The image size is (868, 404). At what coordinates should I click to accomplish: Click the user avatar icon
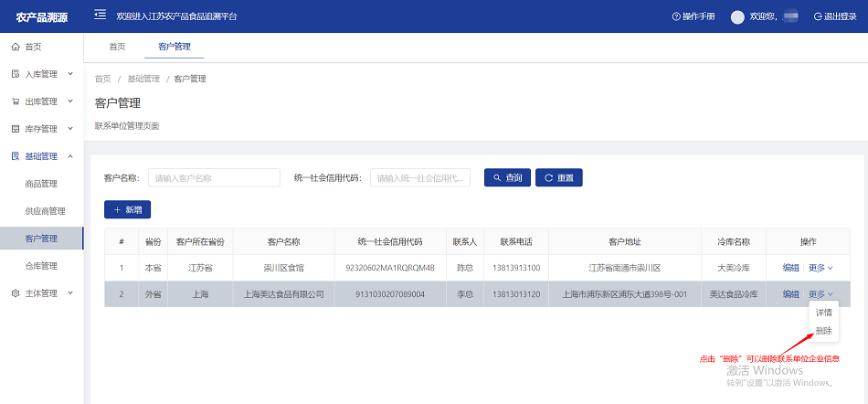tap(737, 16)
